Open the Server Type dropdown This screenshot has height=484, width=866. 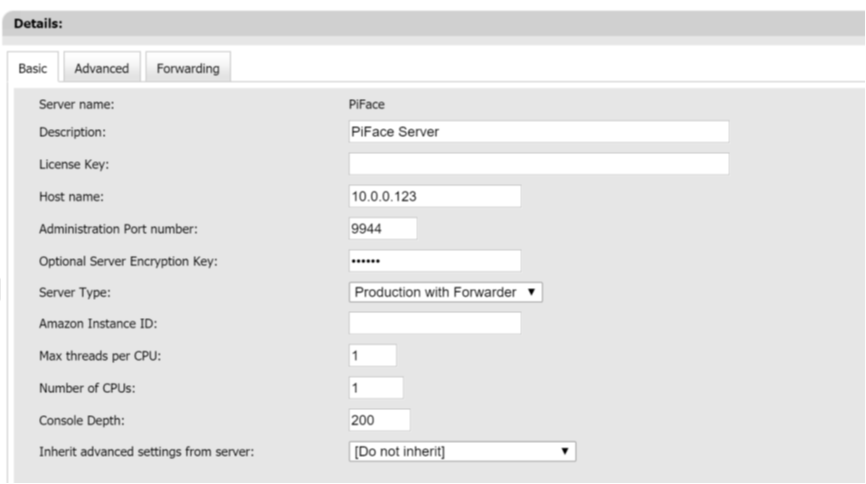pyautogui.click(x=446, y=292)
